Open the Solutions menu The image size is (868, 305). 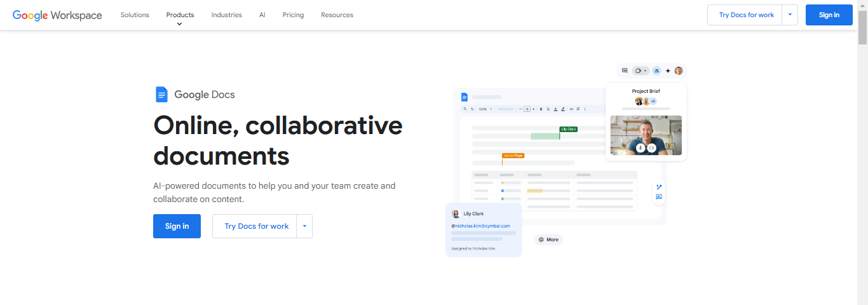(x=135, y=15)
